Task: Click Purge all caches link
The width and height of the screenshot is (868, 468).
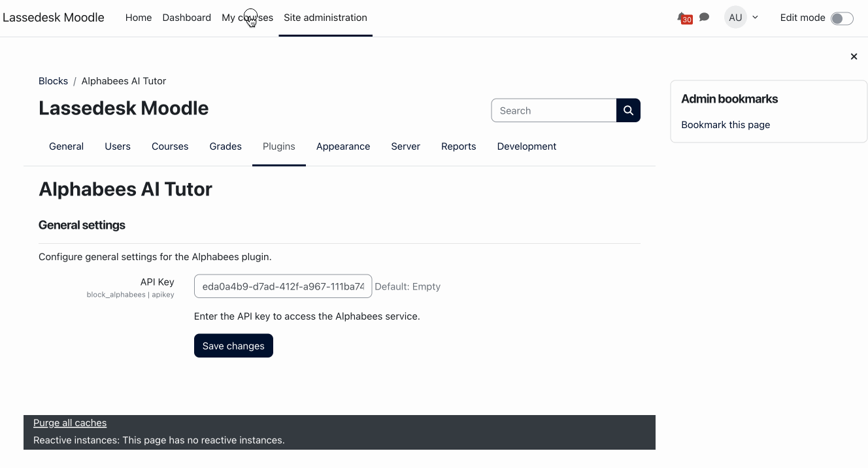Action: (70, 423)
